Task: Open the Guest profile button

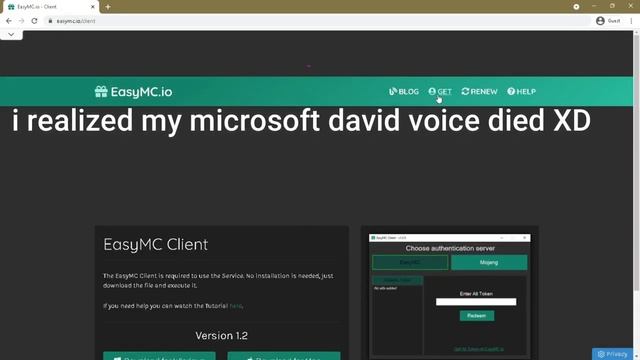Action: pyautogui.click(x=608, y=21)
